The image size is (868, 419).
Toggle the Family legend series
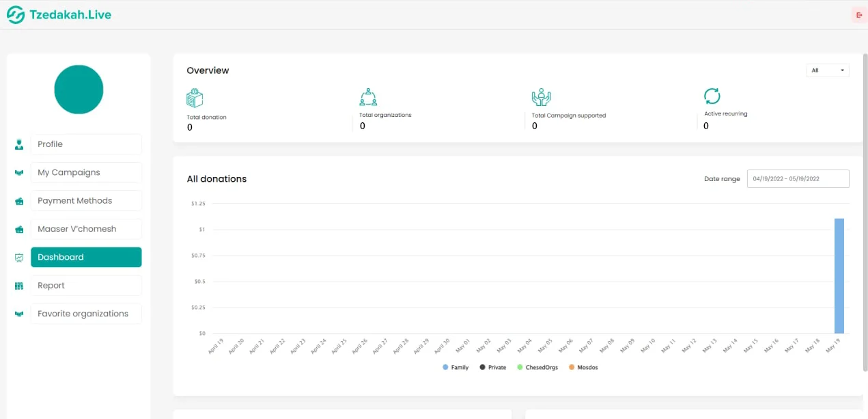pos(456,368)
